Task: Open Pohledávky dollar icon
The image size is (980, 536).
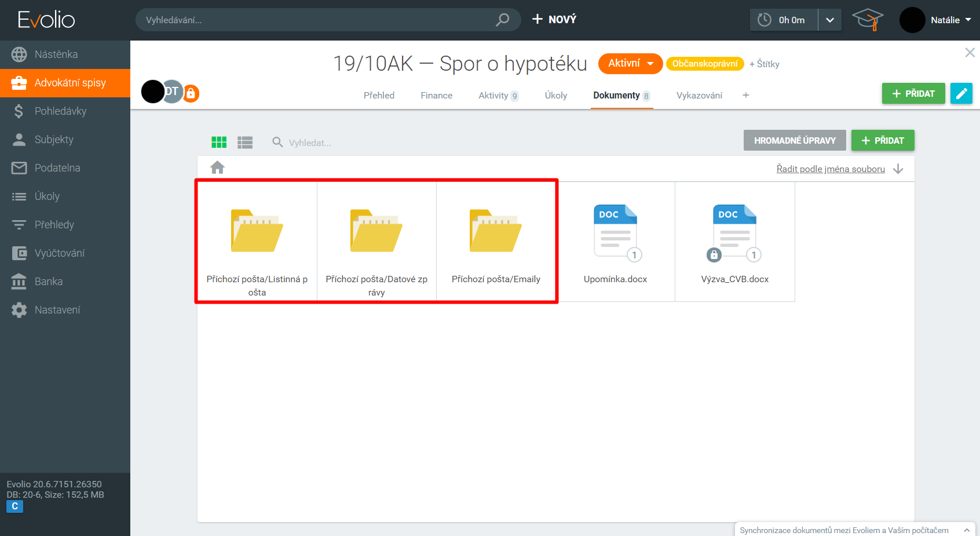Action: pyautogui.click(x=19, y=111)
